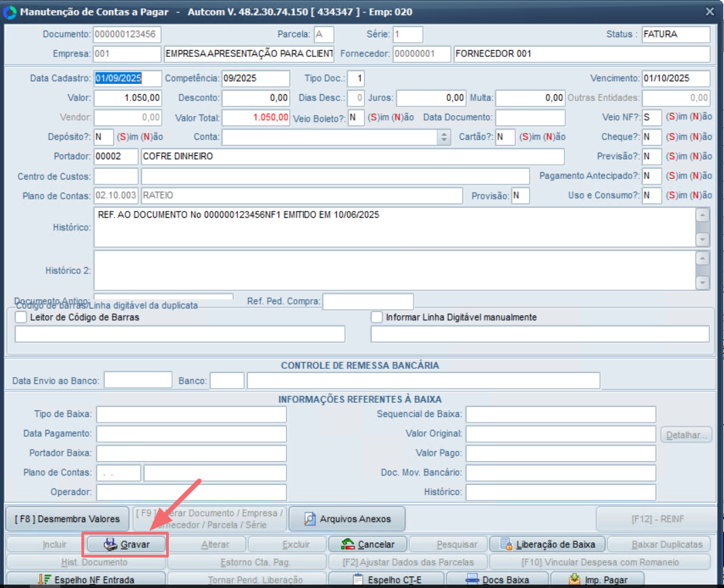
Task: Click the Valor amount field
Action: pyautogui.click(x=128, y=98)
